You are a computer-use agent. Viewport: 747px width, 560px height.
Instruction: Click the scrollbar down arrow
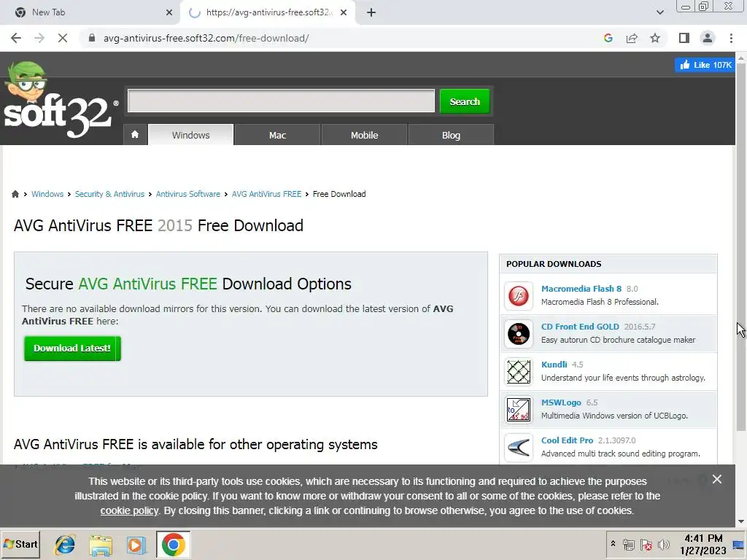point(741,521)
